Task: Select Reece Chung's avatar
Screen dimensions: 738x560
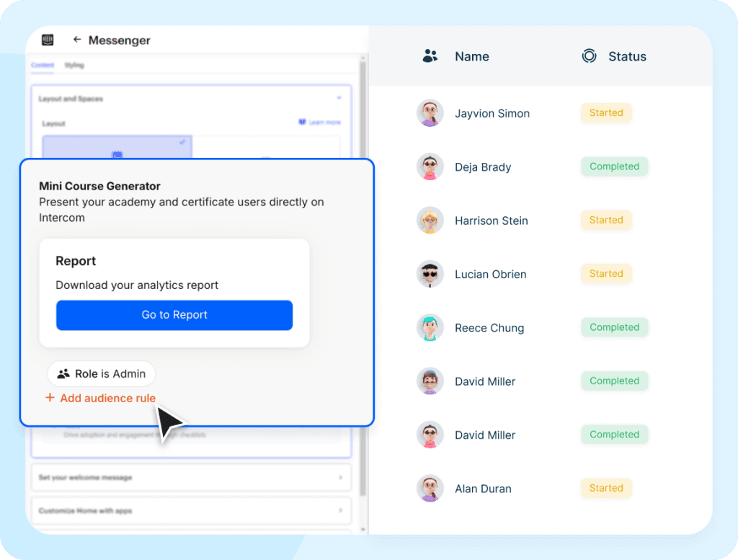Action: (x=430, y=327)
